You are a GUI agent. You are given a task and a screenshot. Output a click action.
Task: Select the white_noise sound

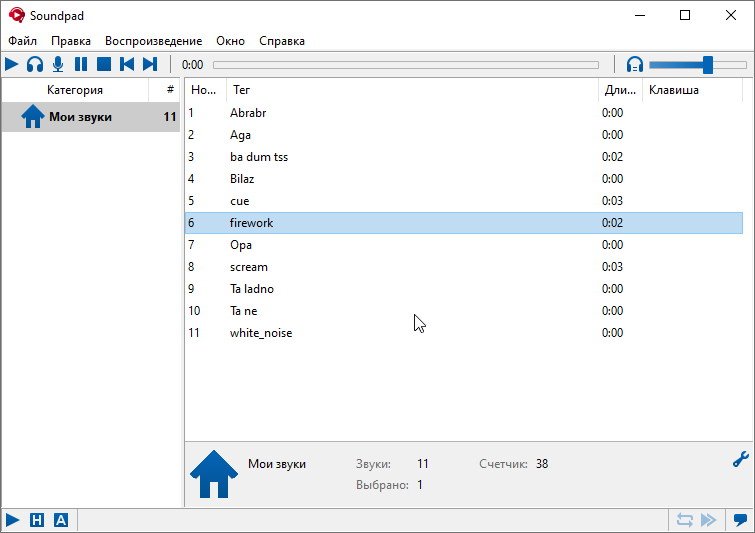(x=464, y=333)
